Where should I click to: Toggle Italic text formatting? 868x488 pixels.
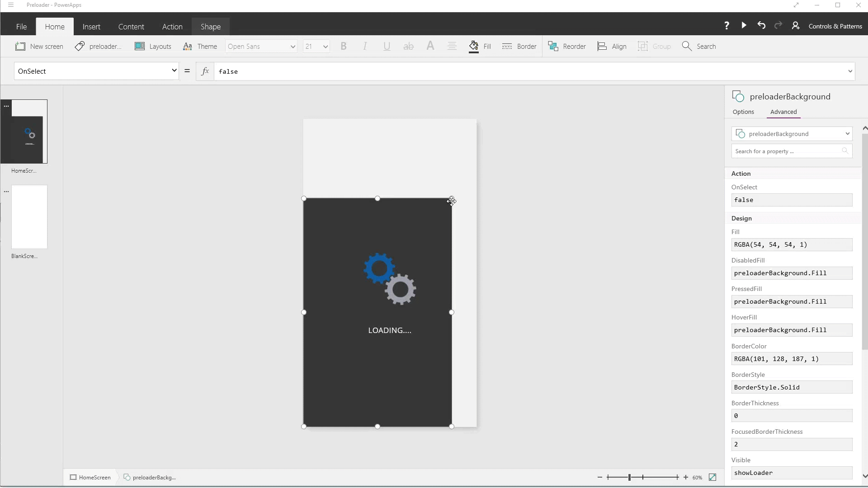click(x=365, y=46)
